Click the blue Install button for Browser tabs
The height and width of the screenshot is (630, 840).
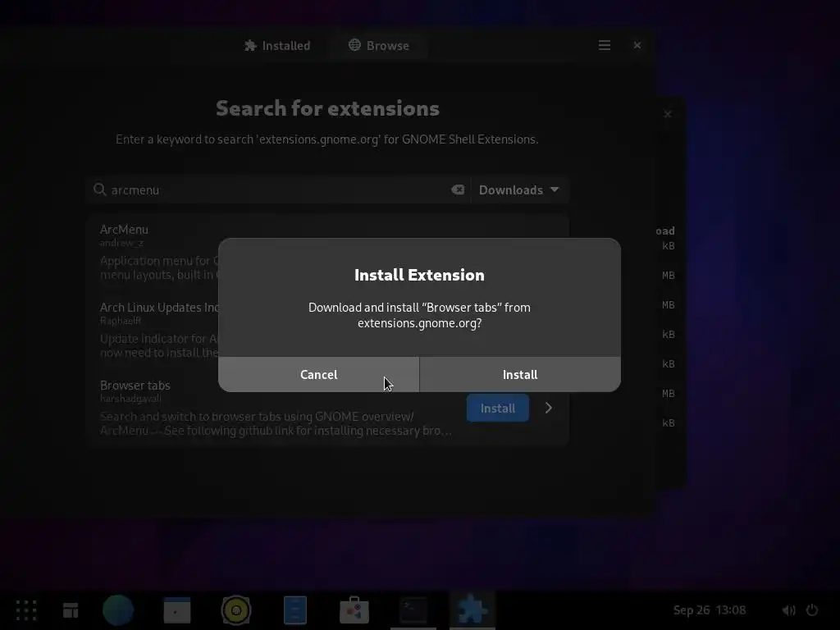[x=498, y=409]
